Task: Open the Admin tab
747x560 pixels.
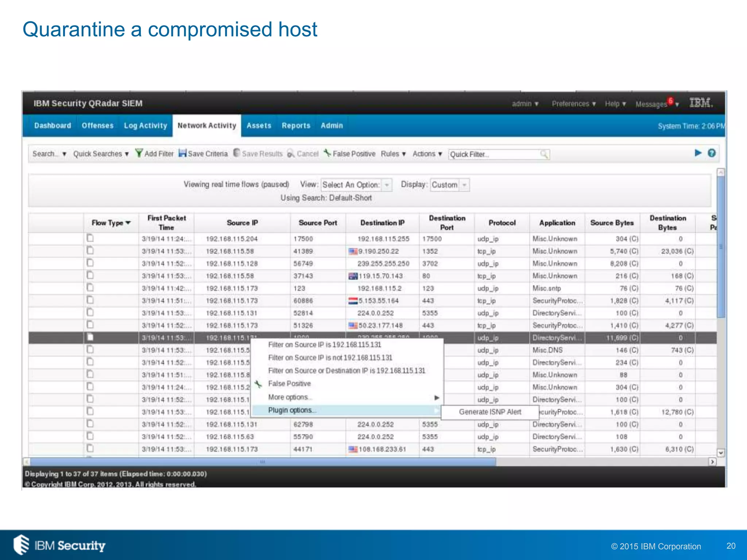Action: pyautogui.click(x=332, y=126)
